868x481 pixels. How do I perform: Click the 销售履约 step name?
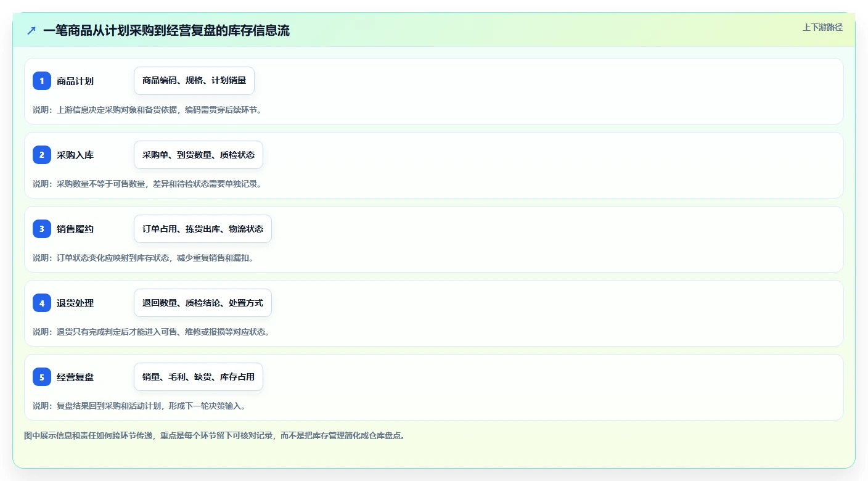click(x=75, y=229)
